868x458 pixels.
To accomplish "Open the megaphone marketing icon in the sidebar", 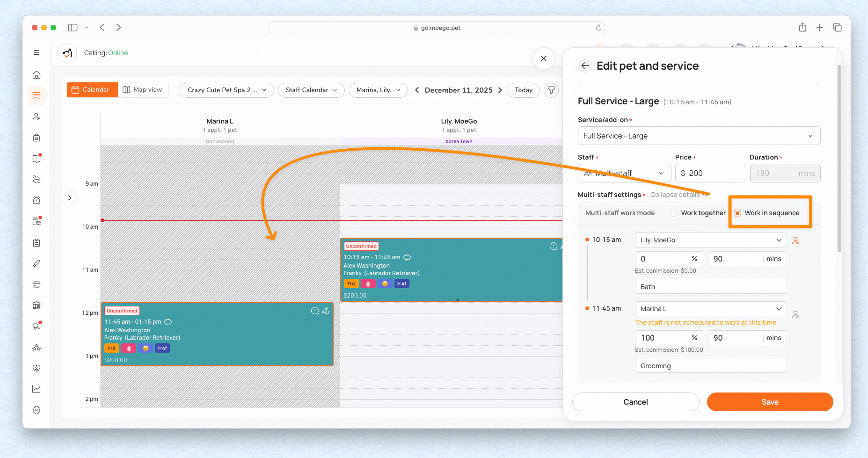I will 36,326.
